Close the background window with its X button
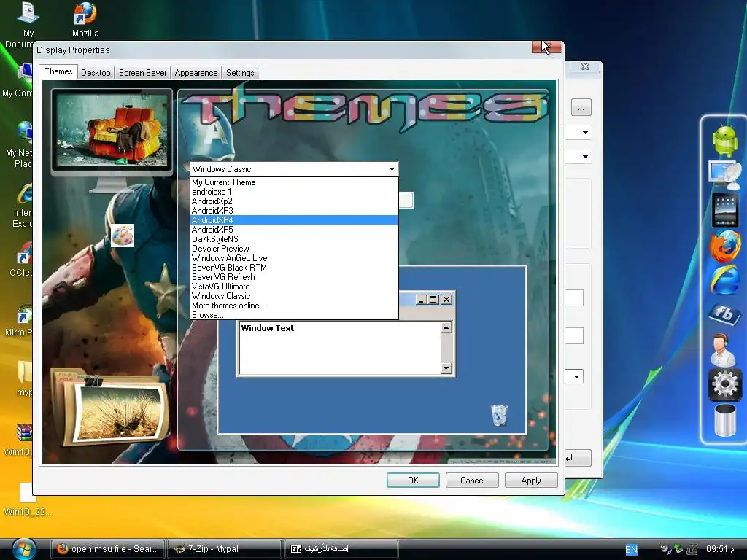This screenshot has height=560, width=747. coord(586,66)
